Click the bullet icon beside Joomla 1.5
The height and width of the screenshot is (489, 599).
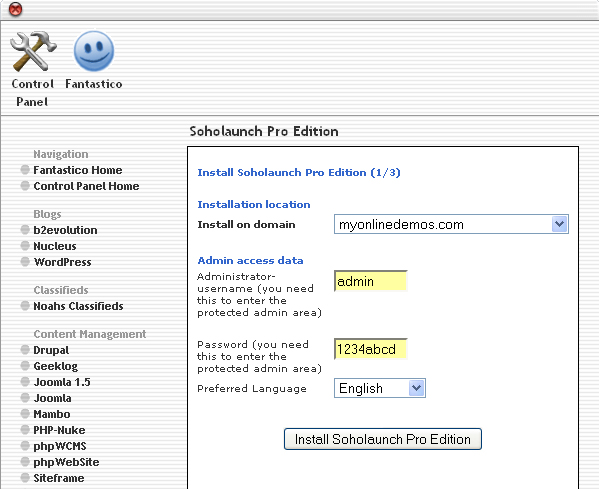25,382
